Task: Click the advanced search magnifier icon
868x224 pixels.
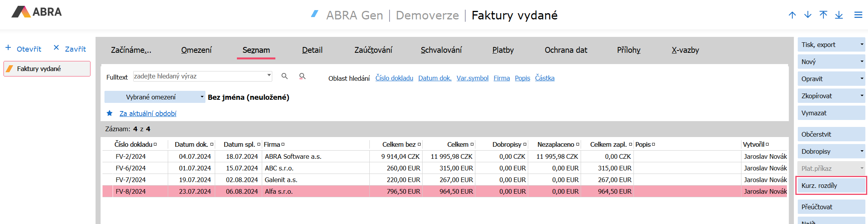Action: (302, 76)
